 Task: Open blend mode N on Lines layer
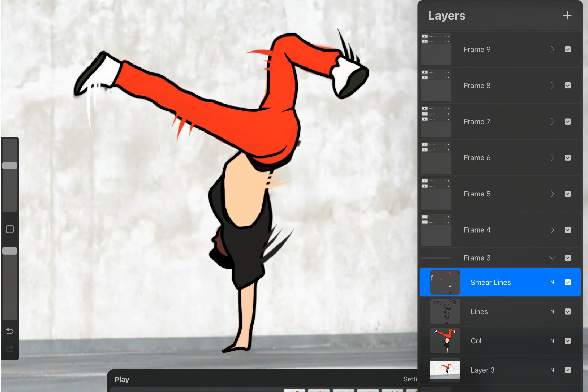tap(552, 312)
